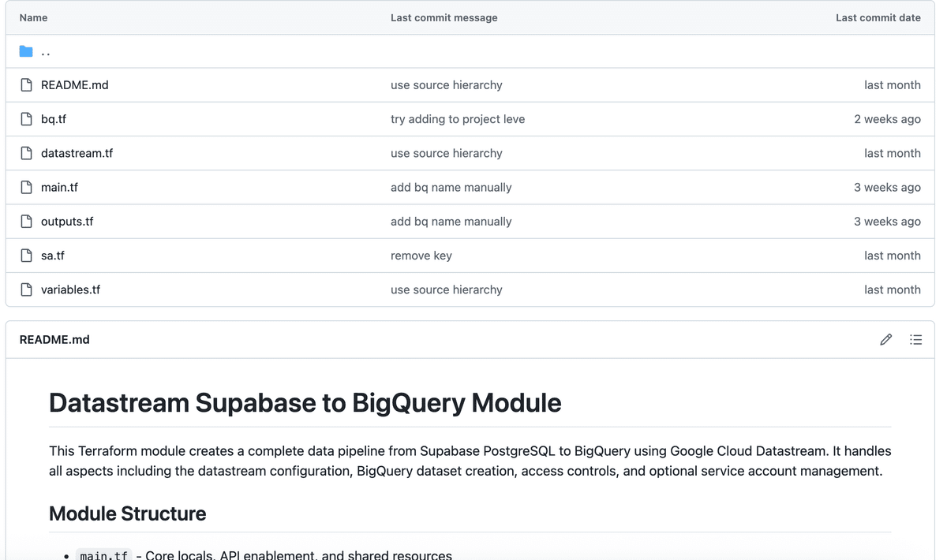This screenshot has width=947, height=560.
Task: Click the datastream.tf file icon
Action: click(26, 153)
